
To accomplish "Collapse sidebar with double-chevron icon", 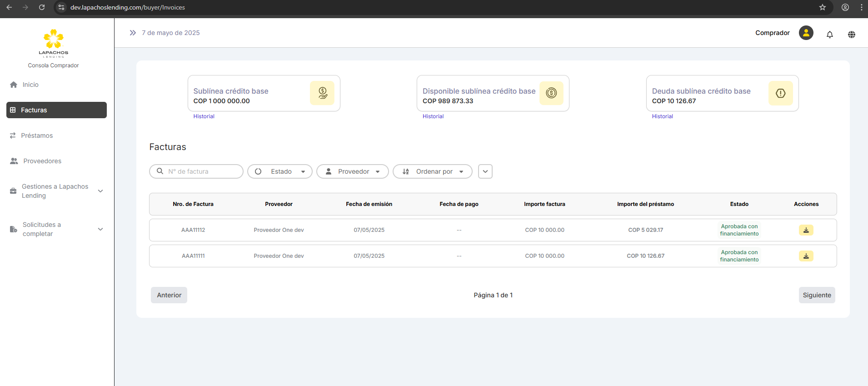I will [x=133, y=33].
